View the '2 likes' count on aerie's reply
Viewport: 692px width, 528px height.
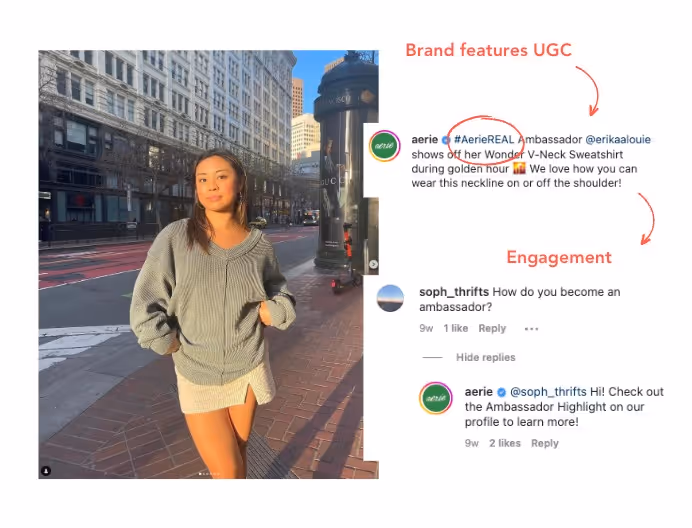[505, 443]
